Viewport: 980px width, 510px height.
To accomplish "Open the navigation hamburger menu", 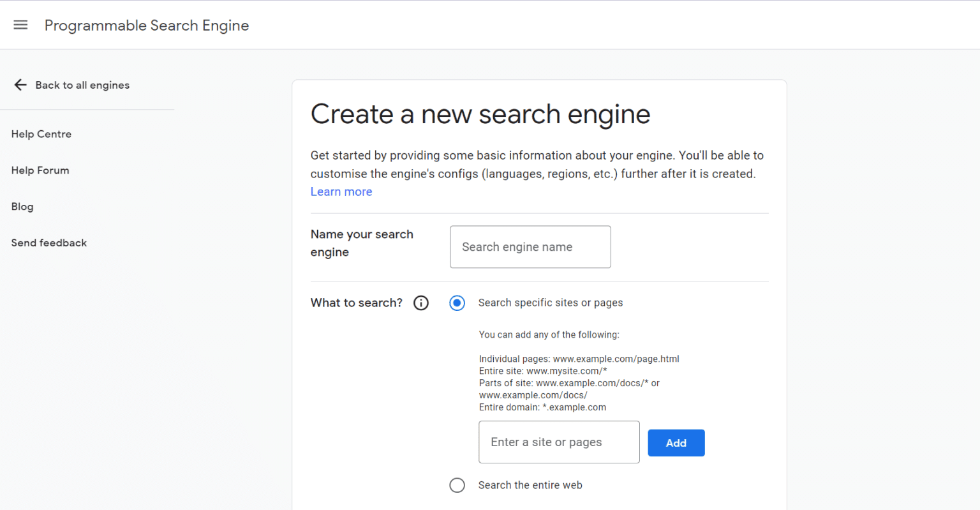I will 20,24.
